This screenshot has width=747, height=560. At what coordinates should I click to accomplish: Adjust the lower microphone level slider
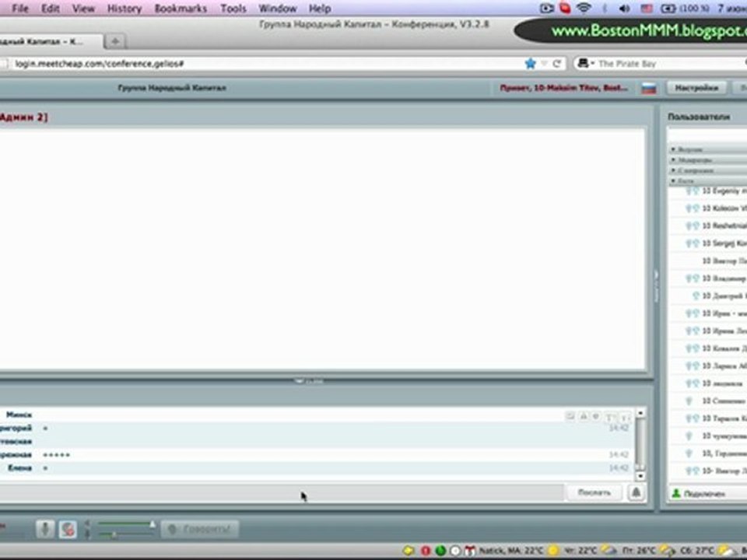pyautogui.click(x=126, y=535)
